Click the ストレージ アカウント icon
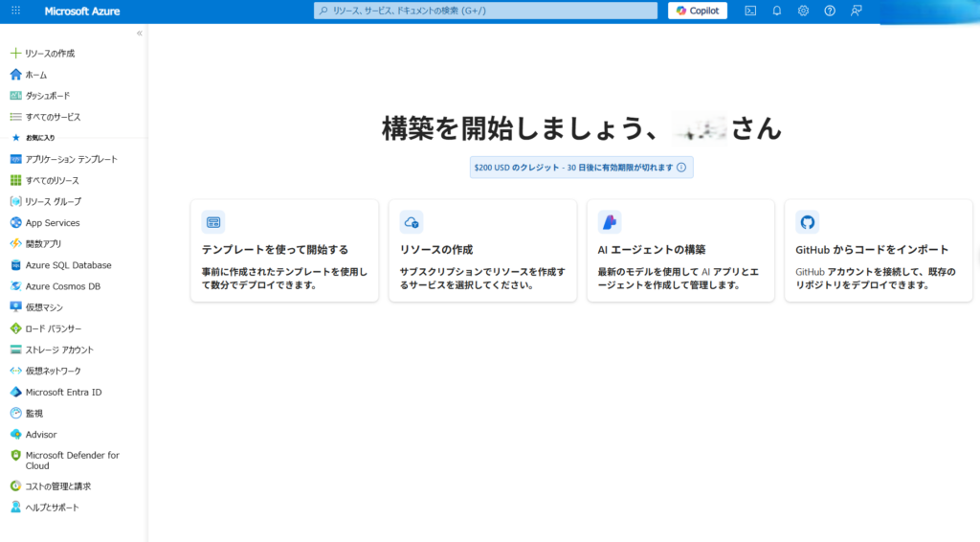 pos(15,350)
